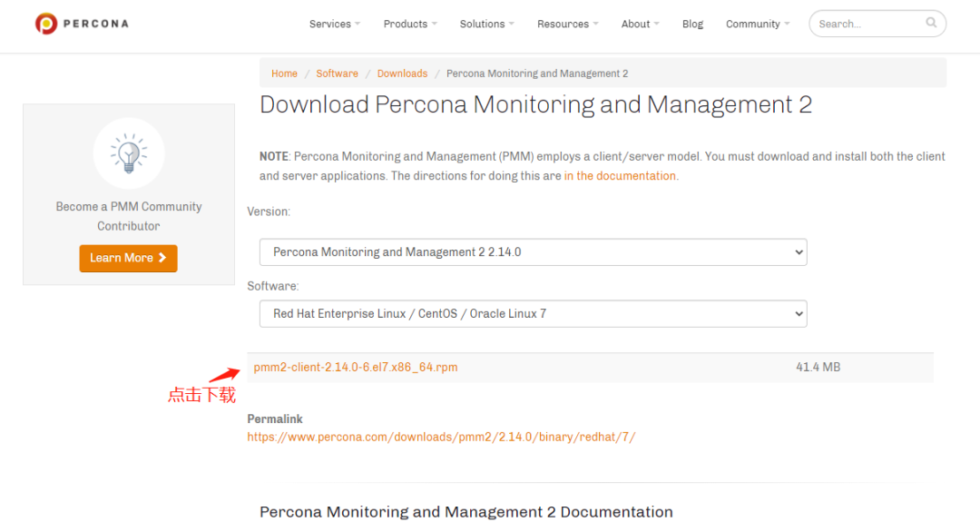
Task: Expand the Solutions dropdown arrow
Action: click(511, 24)
